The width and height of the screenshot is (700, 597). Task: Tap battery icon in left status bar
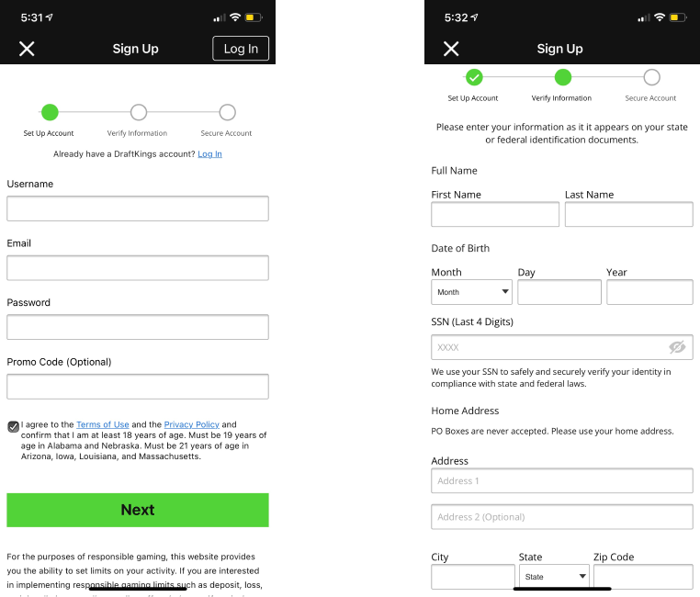click(254, 17)
